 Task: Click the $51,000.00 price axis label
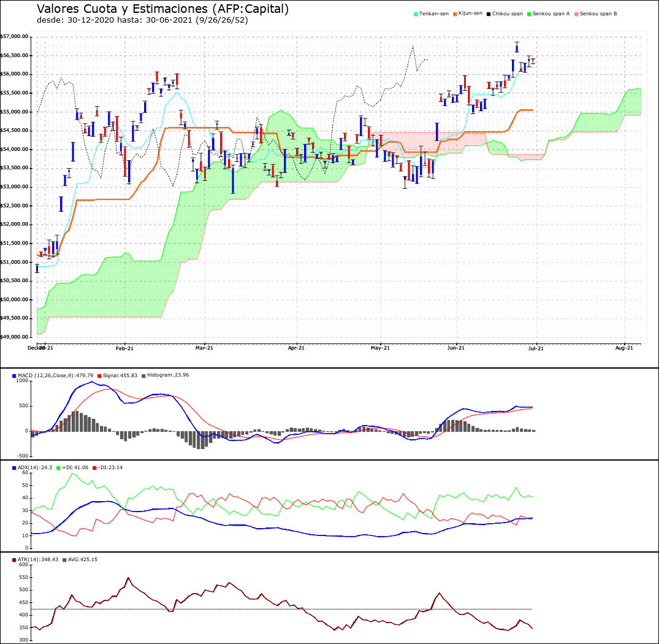(14, 262)
